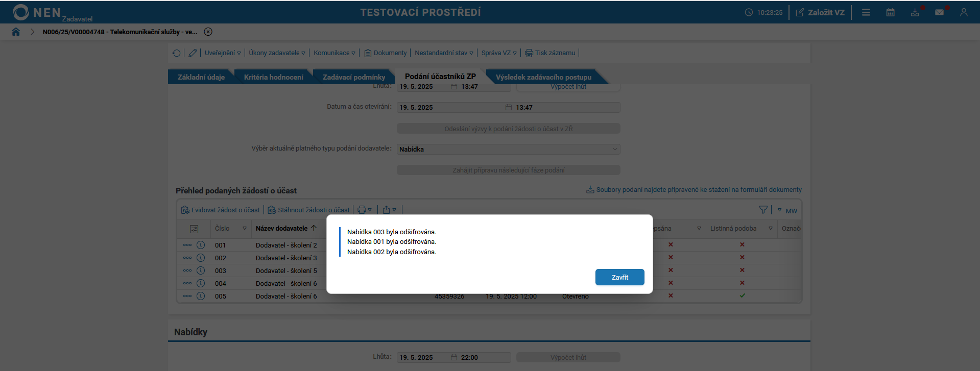Switch to the Zadávací podmínky tab
Viewport: 980px width, 371px height.
coord(354,77)
